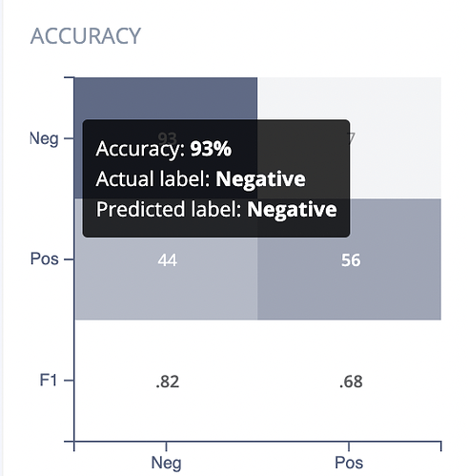The width and height of the screenshot is (468, 476).
Task: Click the ACCURACY chart title
Action: pos(86,36)
